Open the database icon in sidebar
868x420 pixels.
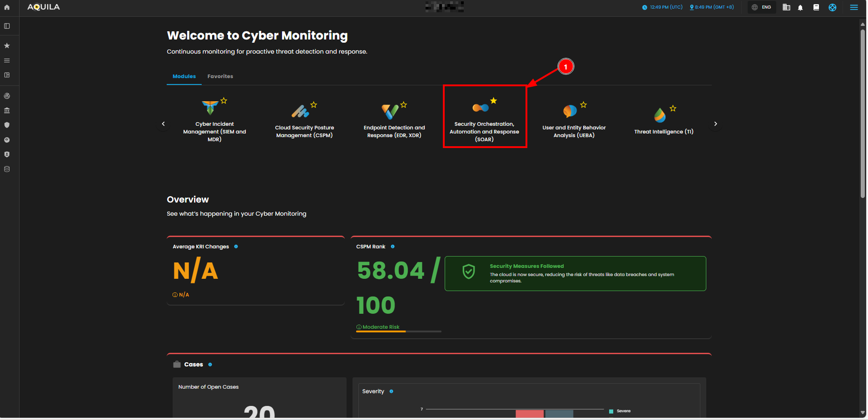point(7,169)
